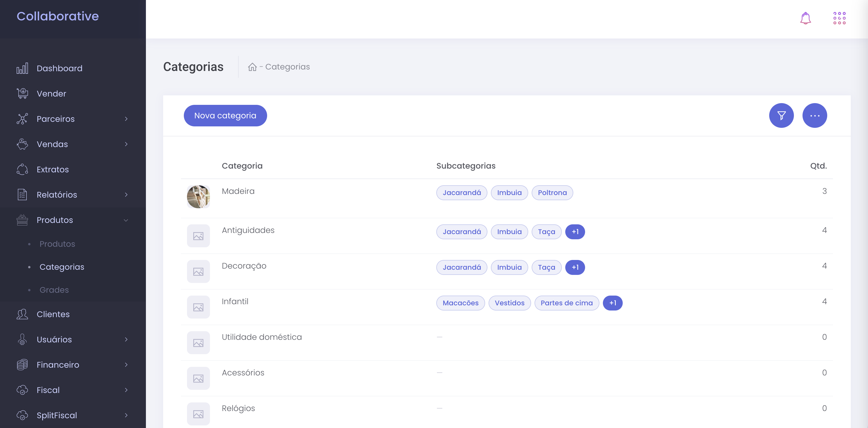The image size is (868, 428).
Task: Click the Utilidade doméstica category name
Action: pyautogui.click(x=262, y=337)
